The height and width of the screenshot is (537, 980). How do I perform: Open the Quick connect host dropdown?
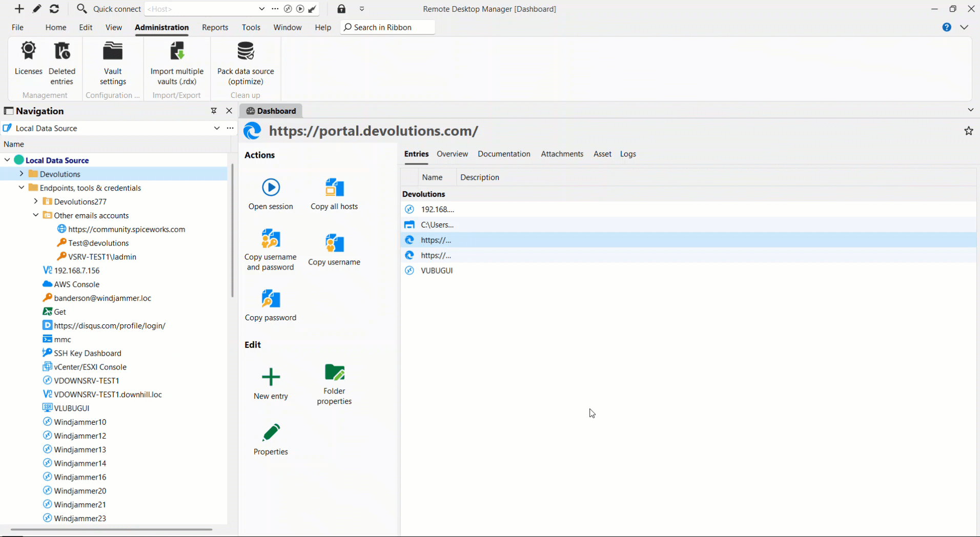point(262,9)
